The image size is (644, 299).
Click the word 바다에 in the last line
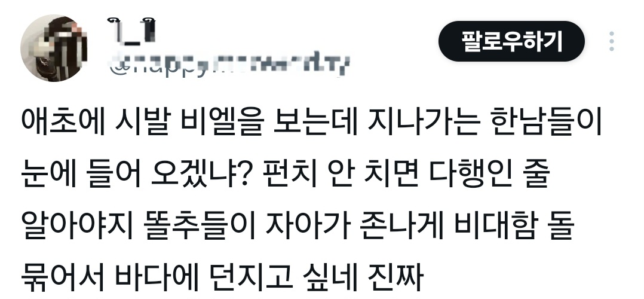[156, 277]
